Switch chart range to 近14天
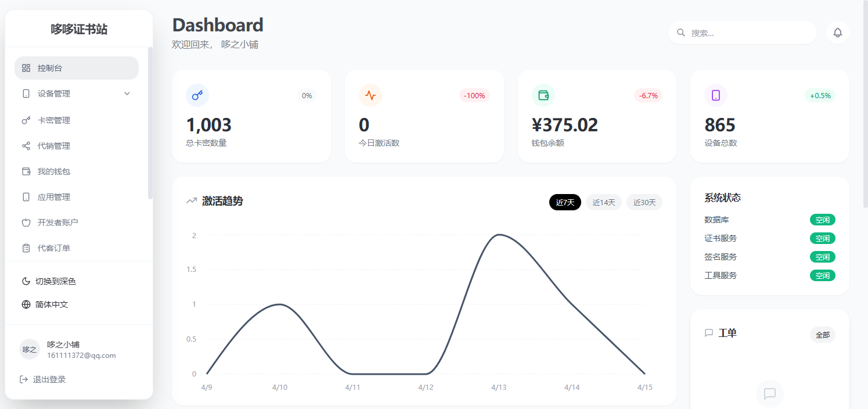 pos(604,202)
